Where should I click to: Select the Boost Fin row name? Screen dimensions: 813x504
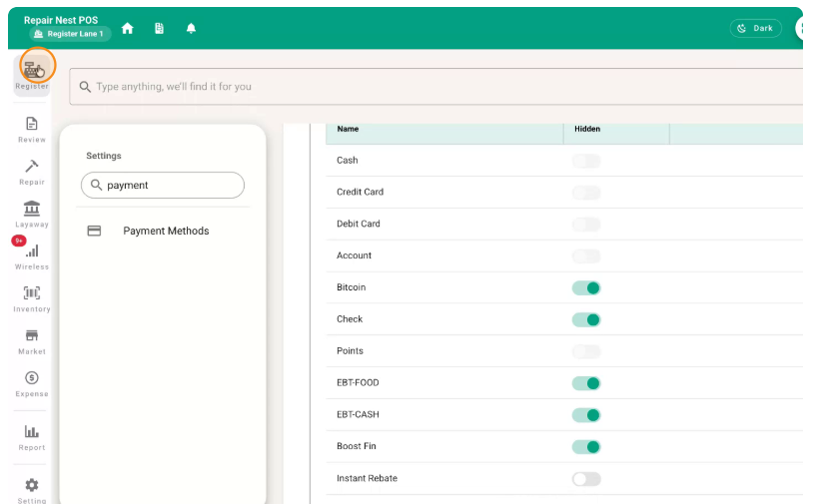(x=357, y=446)
